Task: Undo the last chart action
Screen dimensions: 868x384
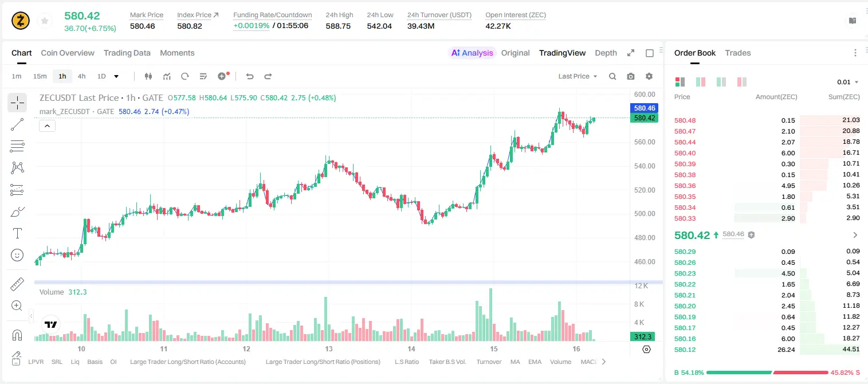Action: (x=250, y=76)
